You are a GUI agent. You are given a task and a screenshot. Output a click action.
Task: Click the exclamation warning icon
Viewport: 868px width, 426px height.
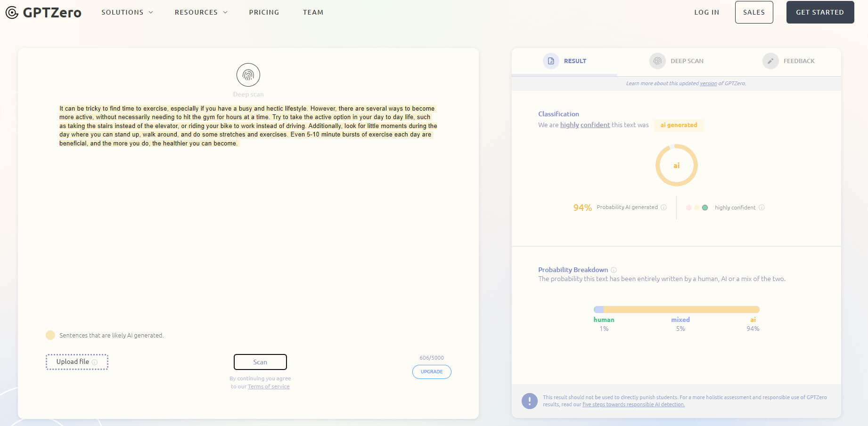[529, 401]
